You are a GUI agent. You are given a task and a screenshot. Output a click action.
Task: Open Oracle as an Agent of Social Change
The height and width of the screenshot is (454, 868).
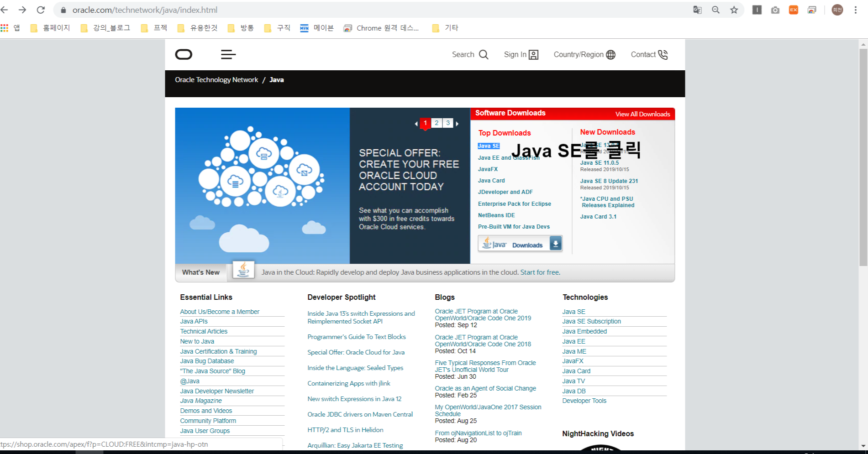coord(485,388)
